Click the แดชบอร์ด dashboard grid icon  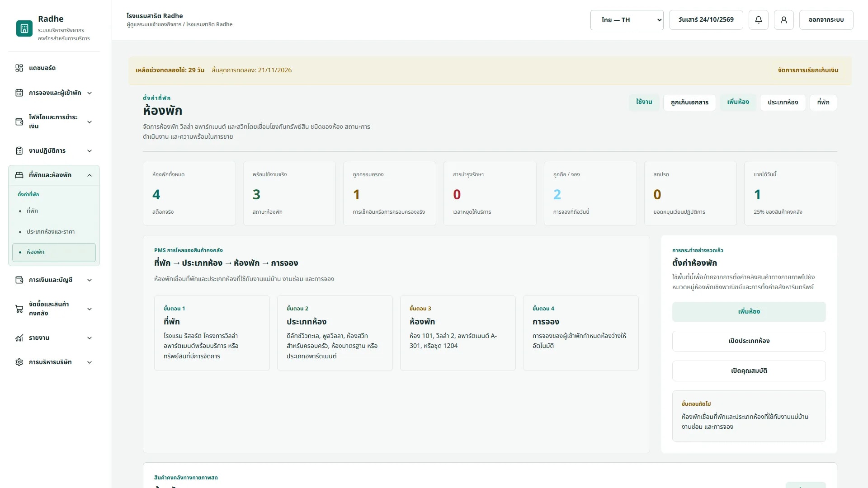coord(19,68)
